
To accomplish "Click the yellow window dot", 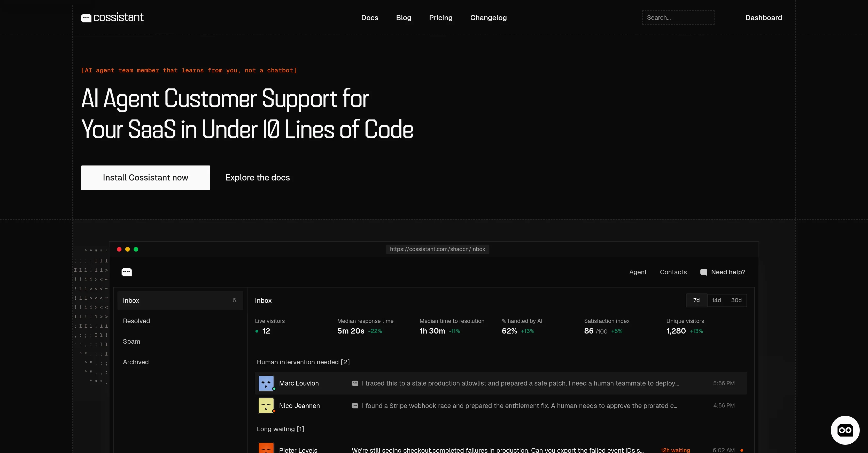I will 127,249.
